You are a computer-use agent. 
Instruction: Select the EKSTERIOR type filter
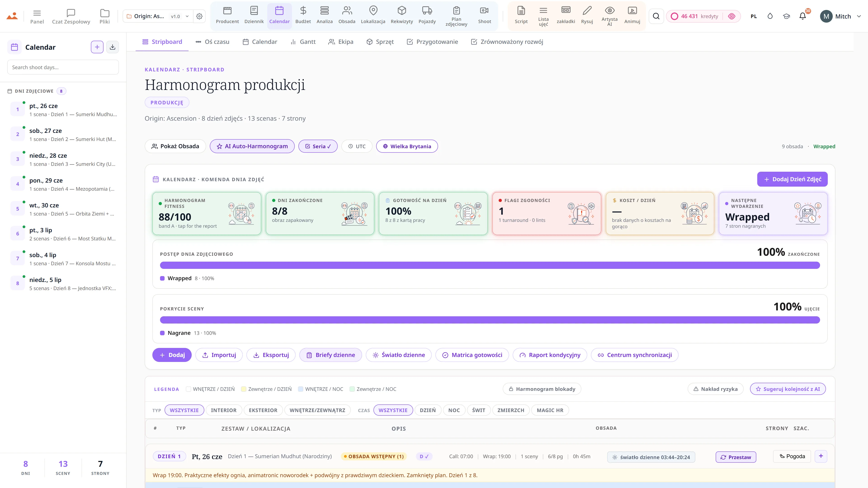tap(263, 410)
